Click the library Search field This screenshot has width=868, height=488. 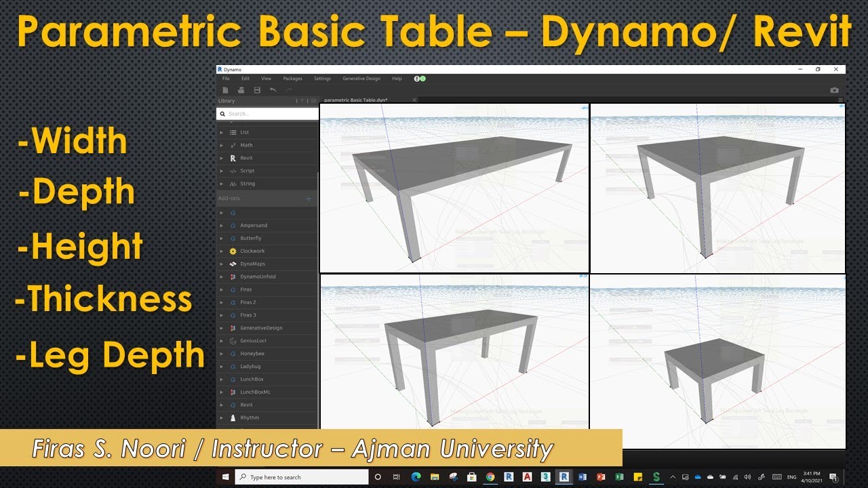pos(268,114)
